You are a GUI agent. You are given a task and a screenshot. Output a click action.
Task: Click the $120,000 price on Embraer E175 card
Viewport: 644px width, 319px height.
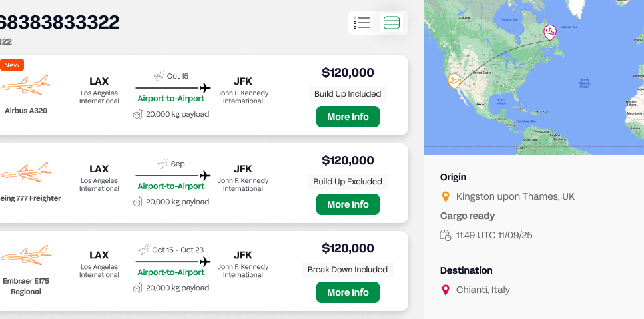[x=348, y=248]
